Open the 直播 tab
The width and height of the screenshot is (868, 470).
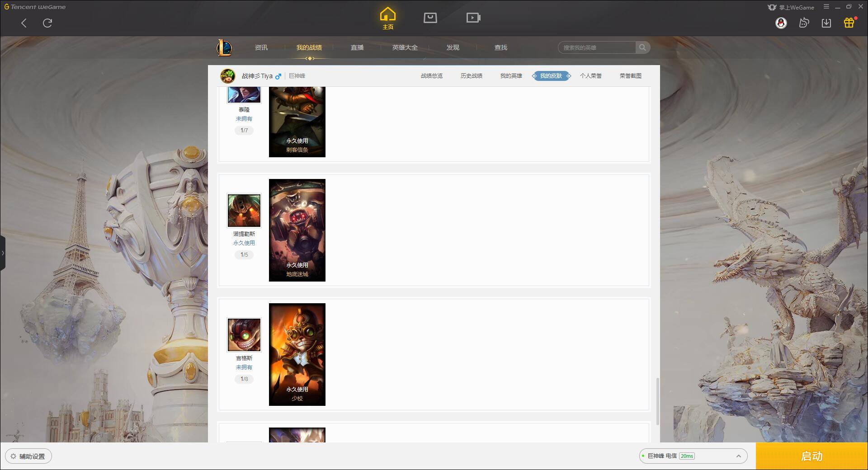click(357, 47)
